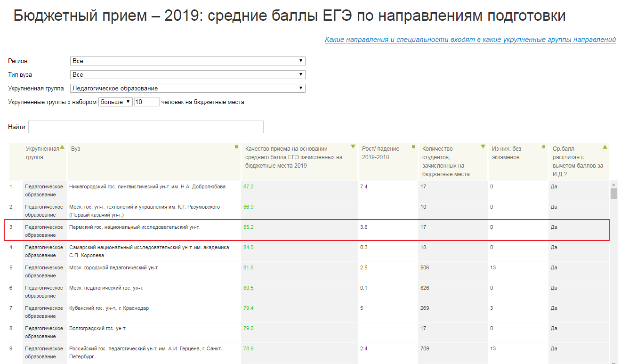Image resolution: width=621 pixels, height=364 pixels.
Task: Click sort square icon in Из них: без экзаменов header
Action: [x=543, y=147]
